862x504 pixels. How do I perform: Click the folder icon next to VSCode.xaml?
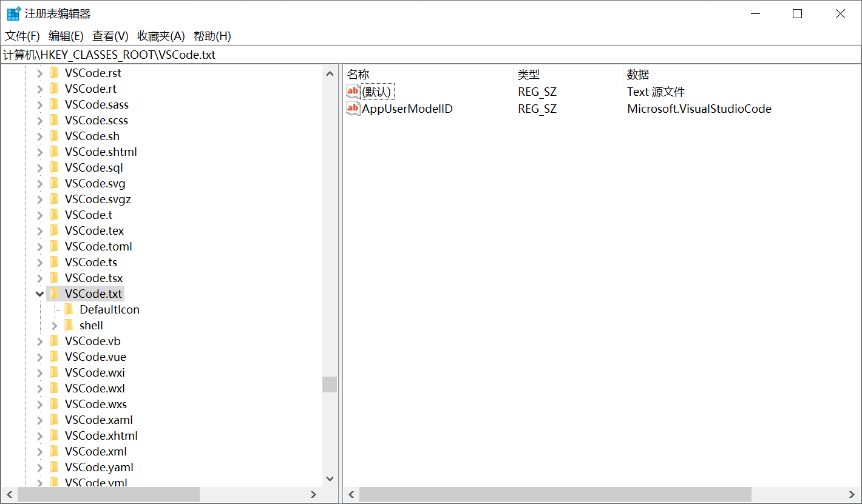54,420
